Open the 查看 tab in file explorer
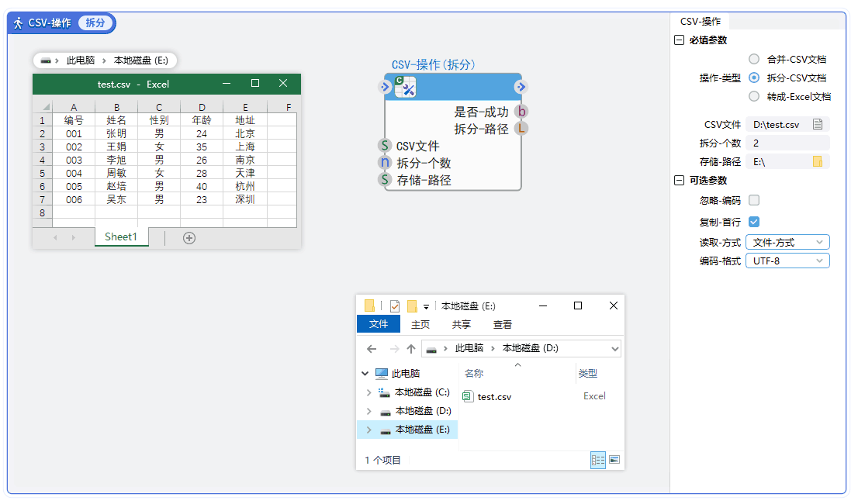This screenshot has width=858, height=504. pos(502,325)
